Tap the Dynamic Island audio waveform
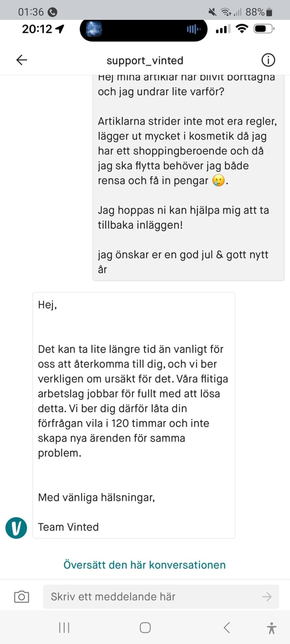Viewport: 290px width, 644px height. tap(194, 29)
